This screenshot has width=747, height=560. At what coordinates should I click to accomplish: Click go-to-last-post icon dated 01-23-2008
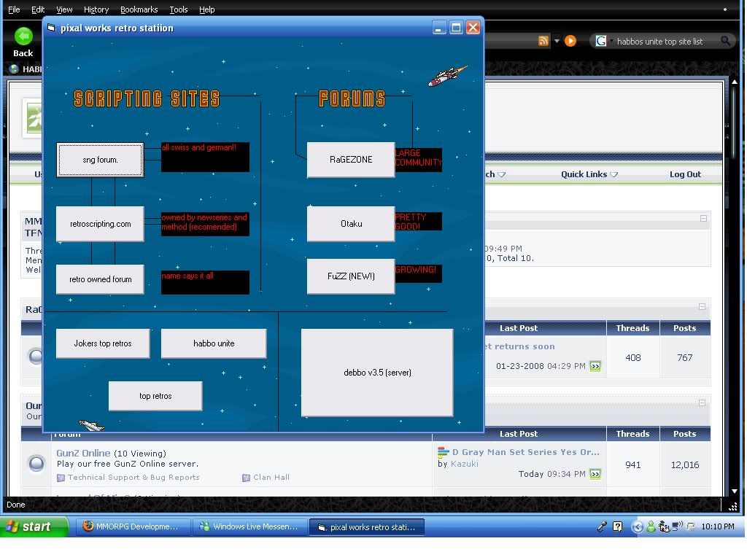pyautogui.click(x=595, y=366)
